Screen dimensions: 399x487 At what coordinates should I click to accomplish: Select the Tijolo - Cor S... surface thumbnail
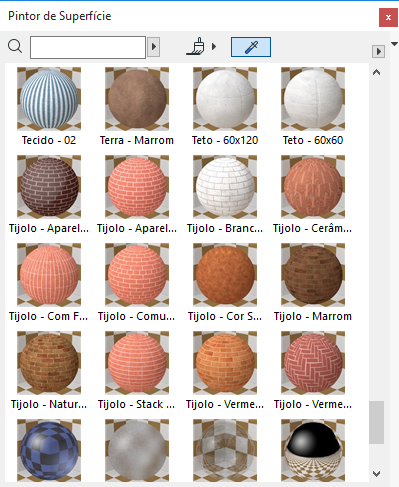pyautogui.click(x=225, y=275)
